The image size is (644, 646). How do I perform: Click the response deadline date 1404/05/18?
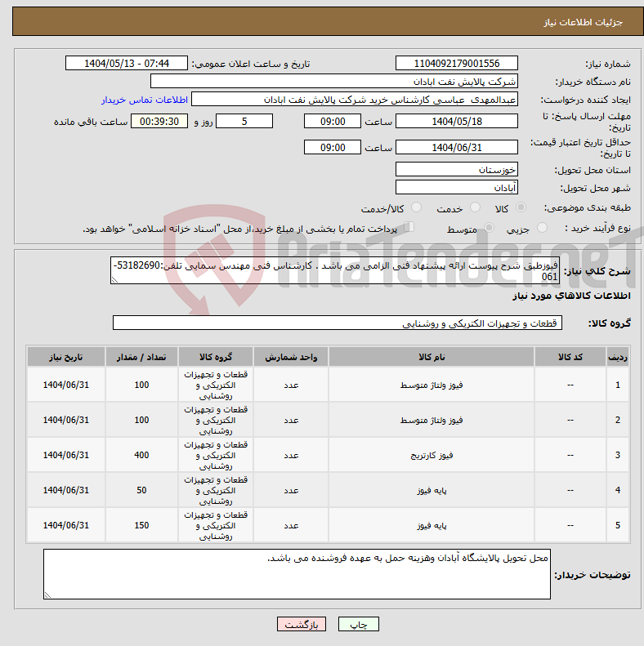click(456, 121)
